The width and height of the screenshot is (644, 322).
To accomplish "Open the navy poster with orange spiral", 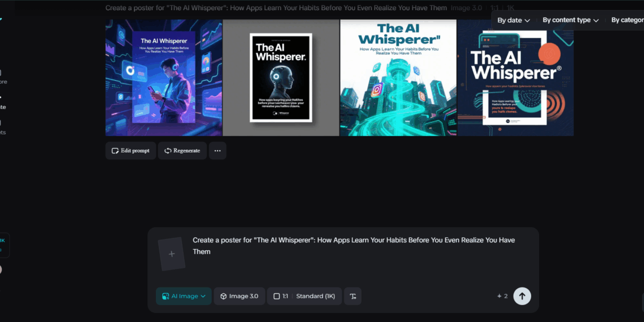I will click(x=515, y=77).
